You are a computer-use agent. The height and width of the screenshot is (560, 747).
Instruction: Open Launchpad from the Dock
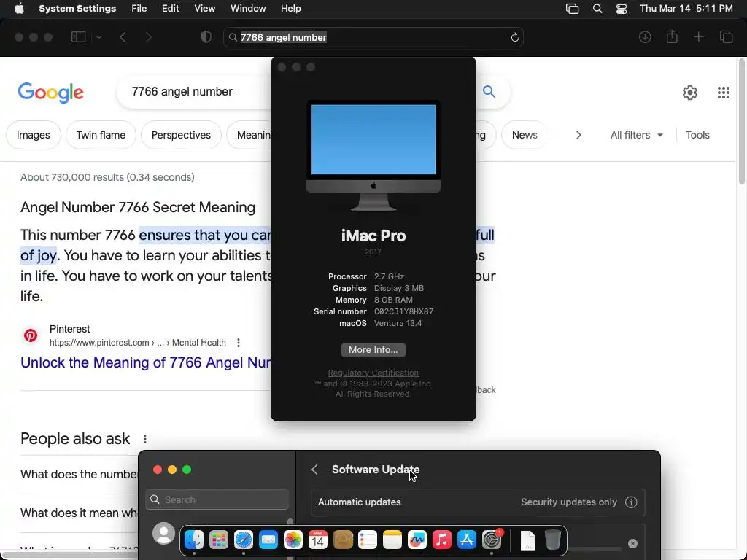click(219, 540)
